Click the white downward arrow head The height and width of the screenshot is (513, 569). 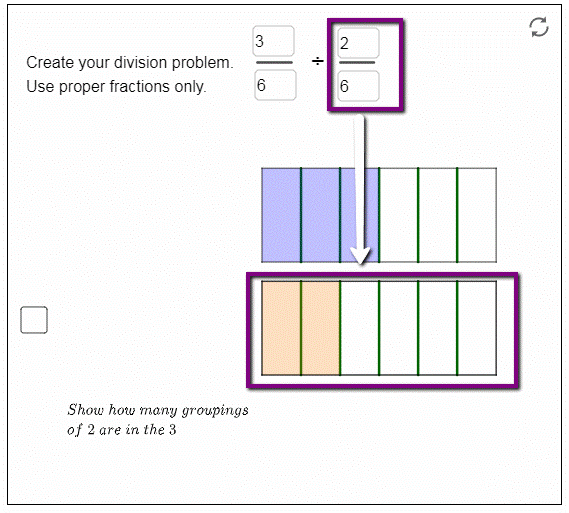point(360,255)
